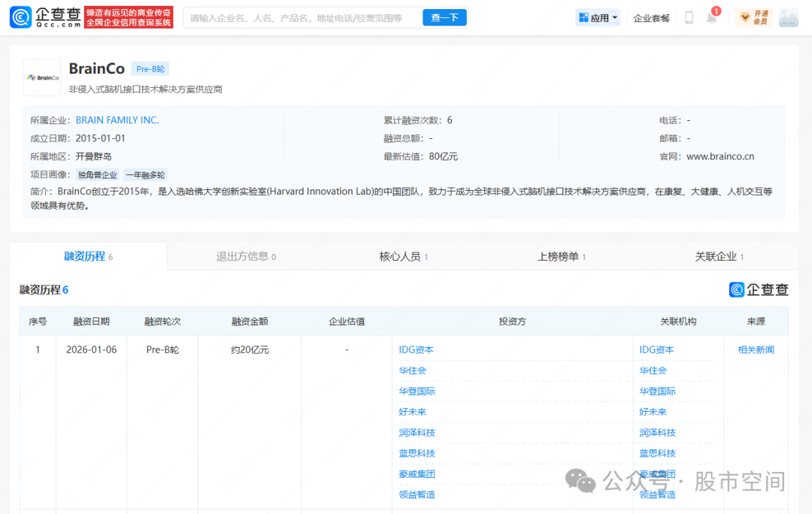Click the 独角兽企业 tag
812x514 pixels.
click(x=97, y=175)
